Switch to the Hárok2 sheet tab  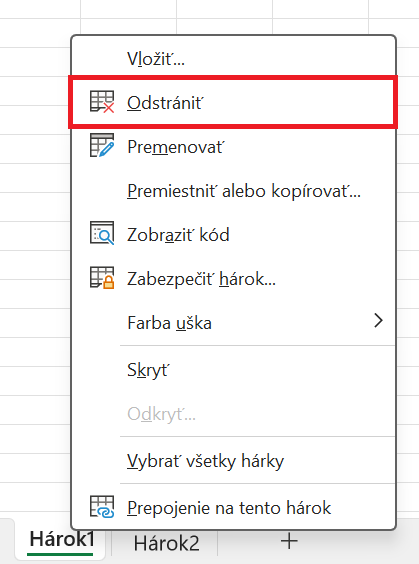click(166, 543)
